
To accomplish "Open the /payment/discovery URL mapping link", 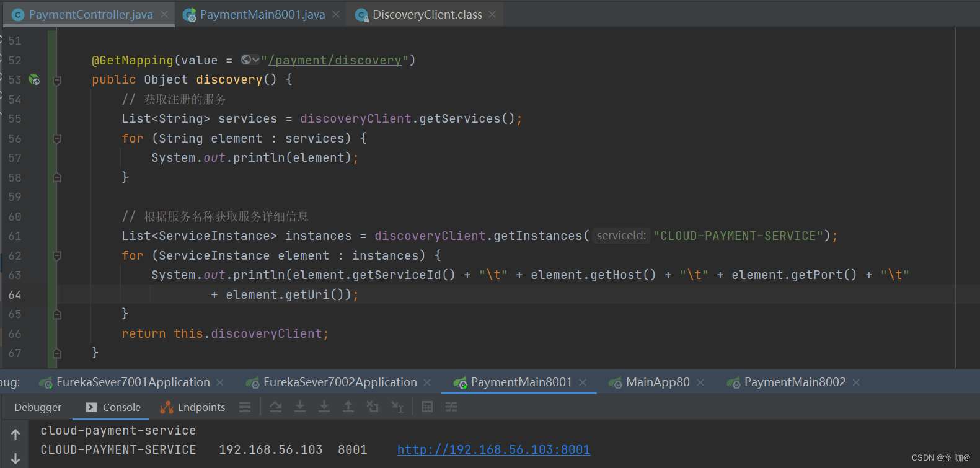I will click(x=335, y=60).
